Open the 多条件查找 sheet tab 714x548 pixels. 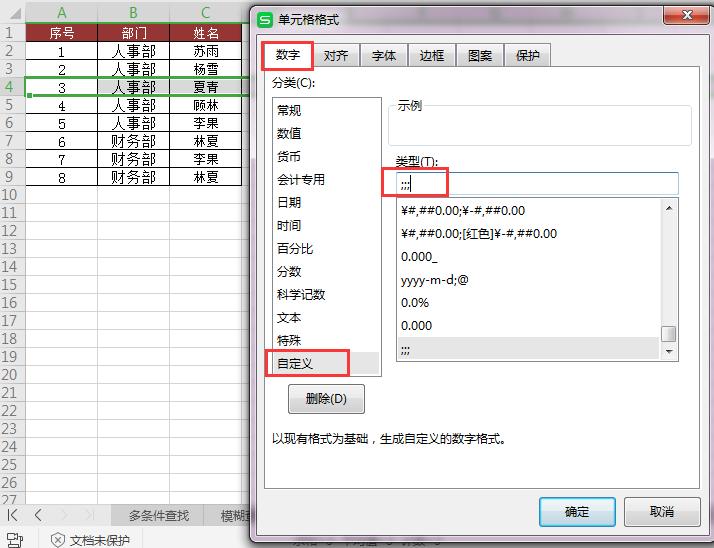click(158, 516)
